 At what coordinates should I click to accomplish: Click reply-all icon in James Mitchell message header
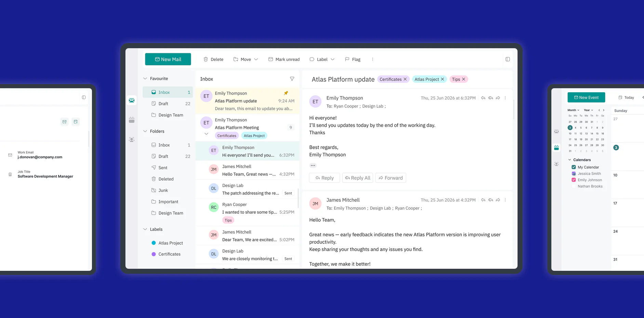tap(491, 200)
